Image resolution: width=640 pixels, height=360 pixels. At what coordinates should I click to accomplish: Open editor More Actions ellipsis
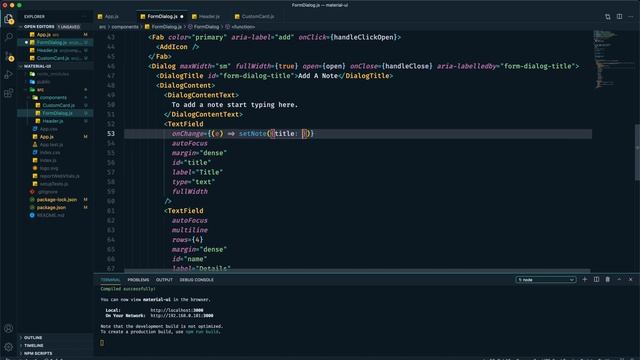(631, 16)
